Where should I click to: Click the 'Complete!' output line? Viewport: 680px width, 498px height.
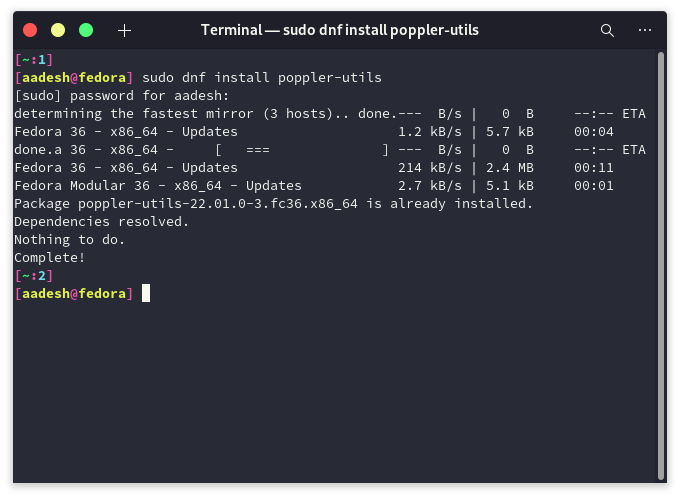(49, 258)
